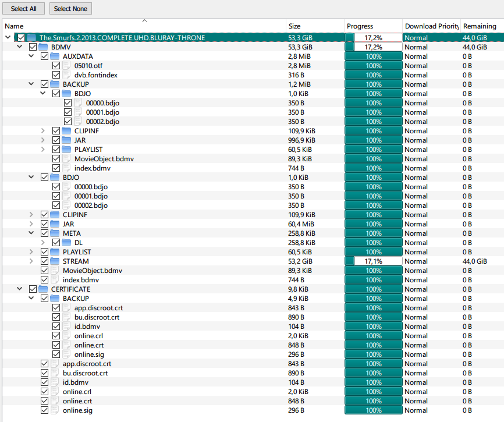Sort by the Remaining column header
Viewport: 504px width, 422px height.
482,26
